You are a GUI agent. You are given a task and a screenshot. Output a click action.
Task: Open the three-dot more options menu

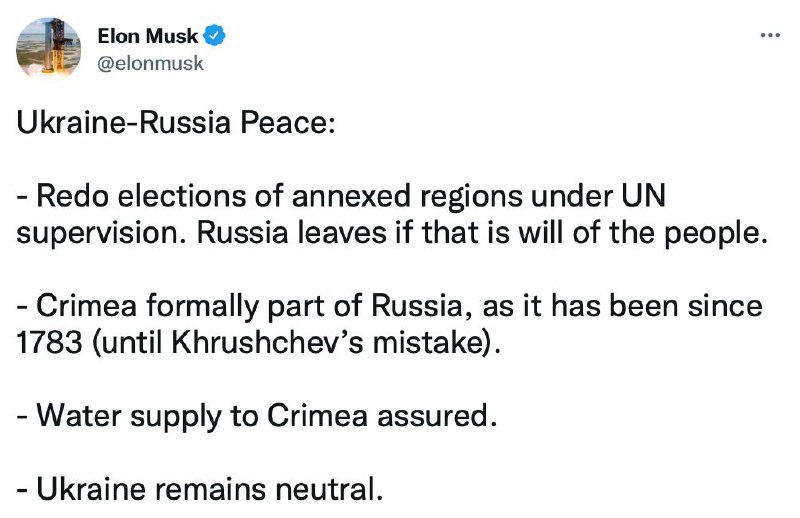pos(770,35)
